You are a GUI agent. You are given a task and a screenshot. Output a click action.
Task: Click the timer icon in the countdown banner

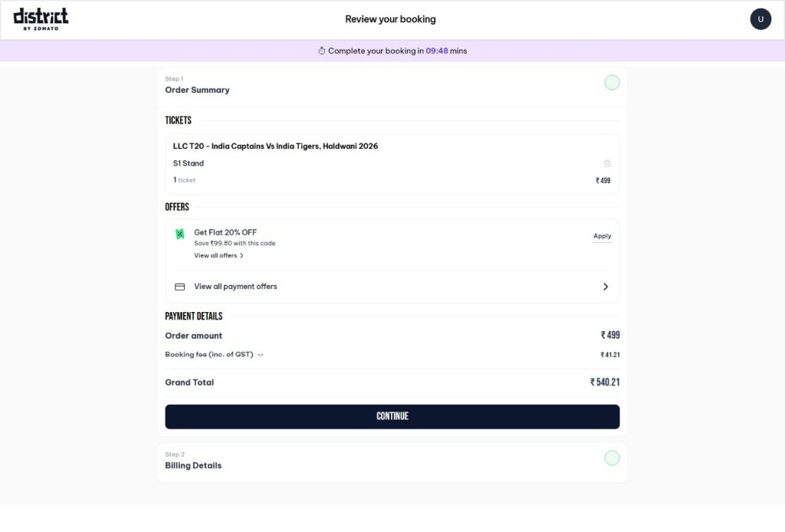(322, 50)
